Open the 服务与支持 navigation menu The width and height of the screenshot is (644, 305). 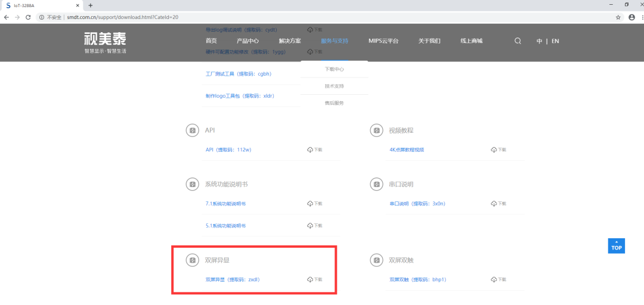point(335,41)
